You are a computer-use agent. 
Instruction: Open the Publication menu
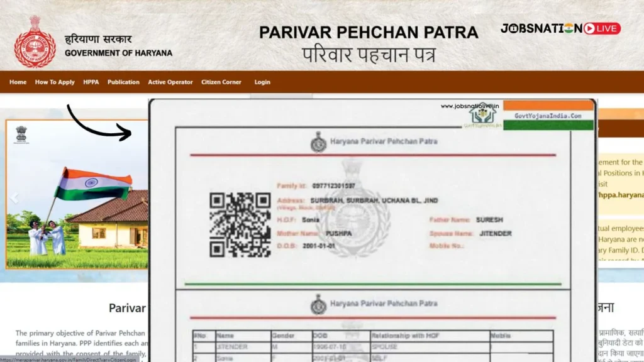point(123,82)
